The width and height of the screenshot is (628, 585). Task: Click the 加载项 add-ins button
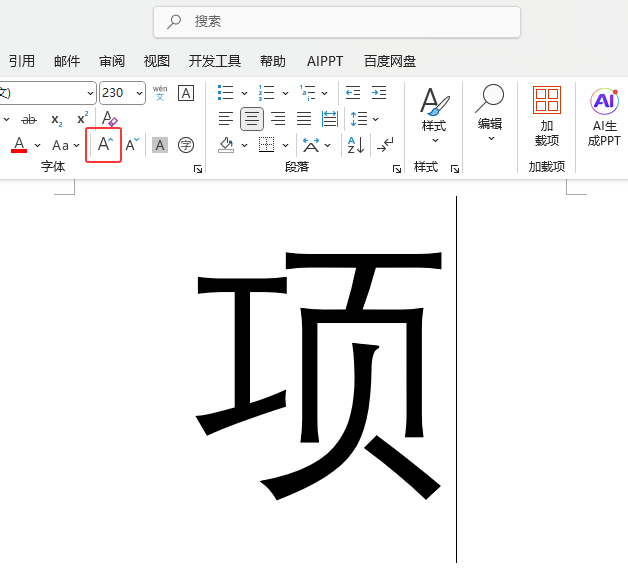(x=547, y=116)
